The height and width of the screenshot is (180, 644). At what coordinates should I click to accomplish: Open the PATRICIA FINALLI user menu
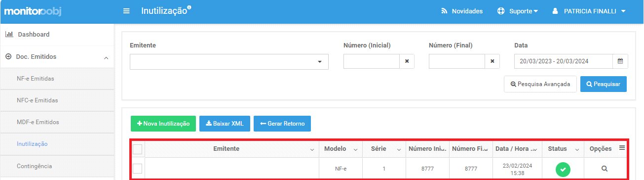tap(589, 11)
